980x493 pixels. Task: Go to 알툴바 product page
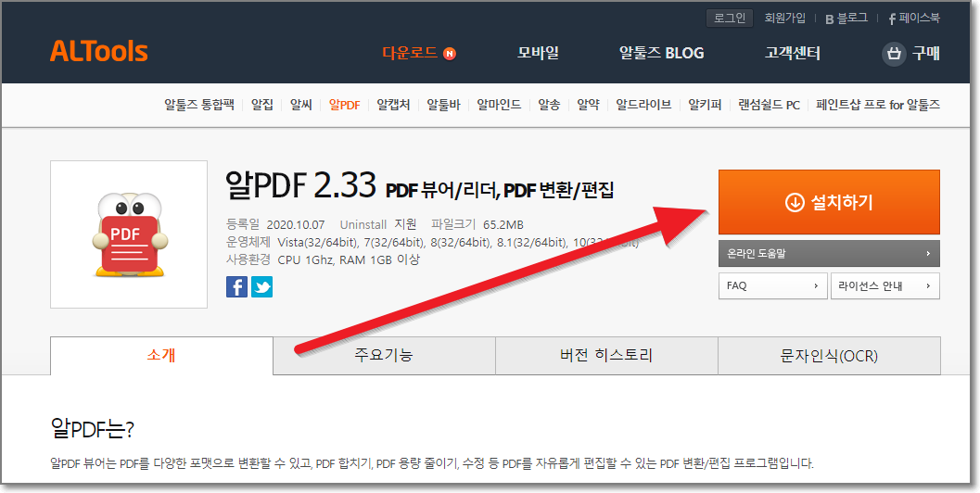coord(443,105)
